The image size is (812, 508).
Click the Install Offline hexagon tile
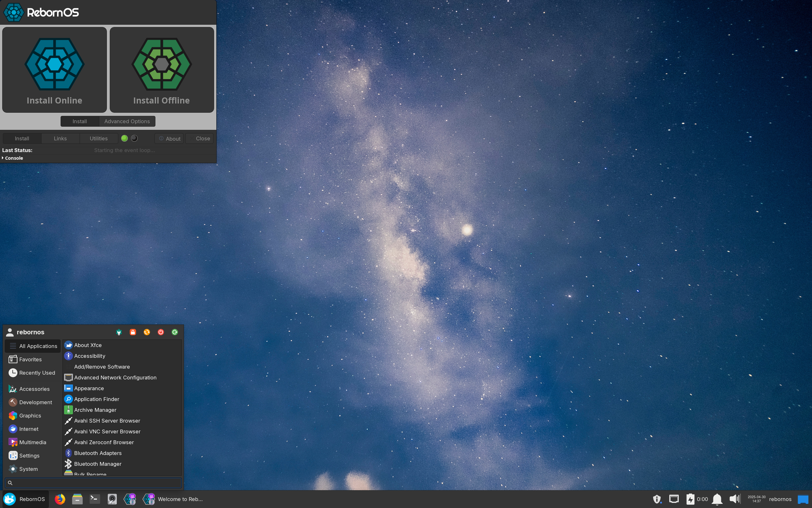pos(162,70)
